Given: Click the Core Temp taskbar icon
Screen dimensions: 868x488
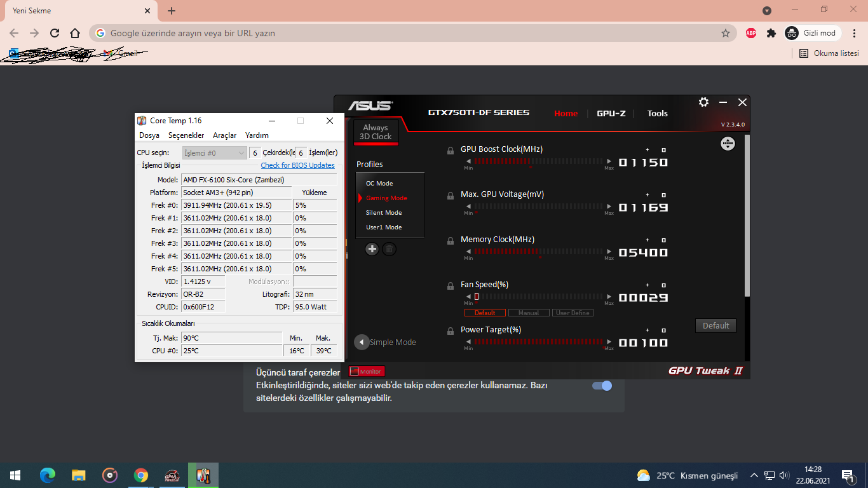Looking at the screenshot, I should click(x=203, y=475).
